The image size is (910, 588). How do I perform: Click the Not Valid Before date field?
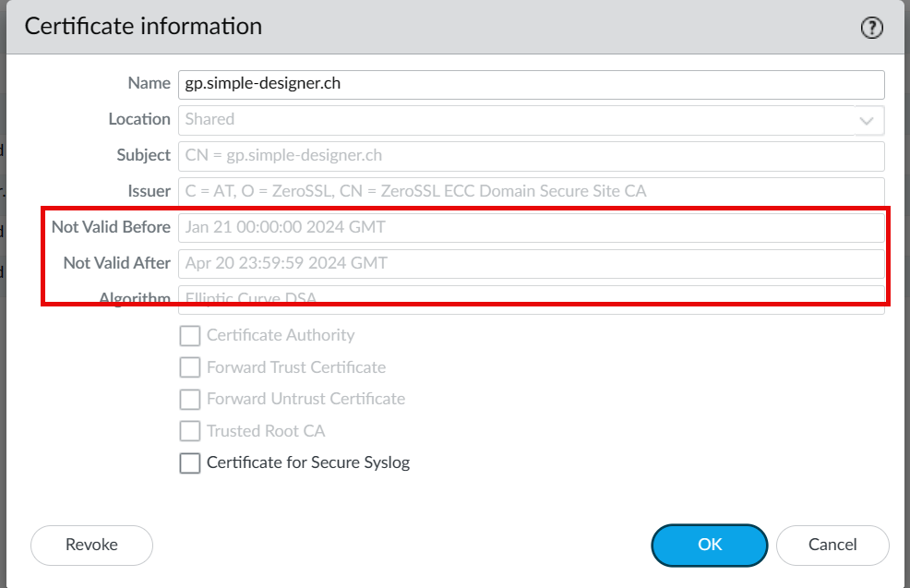point(531,227)
